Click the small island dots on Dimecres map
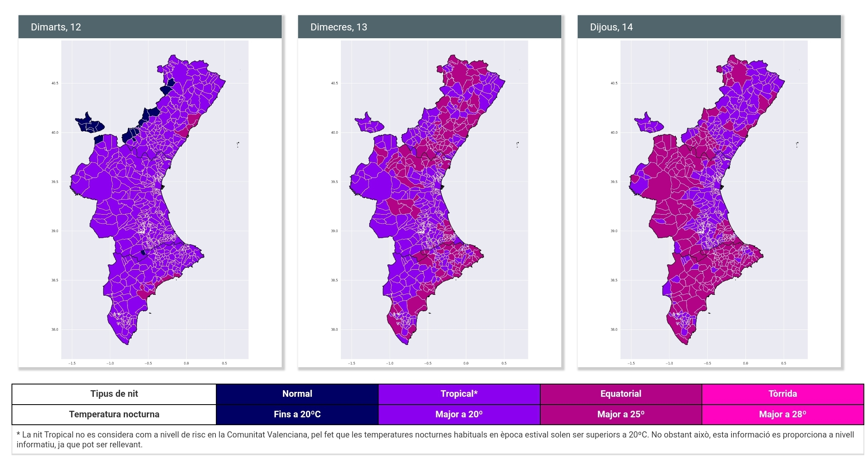 pos(517,144)
